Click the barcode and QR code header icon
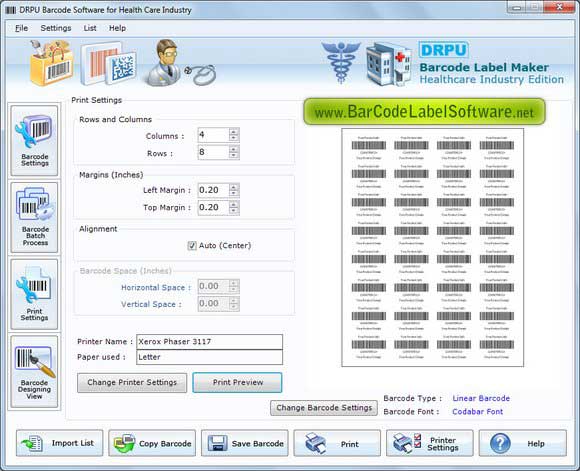The image size is (580, 471). click(108, 64)
